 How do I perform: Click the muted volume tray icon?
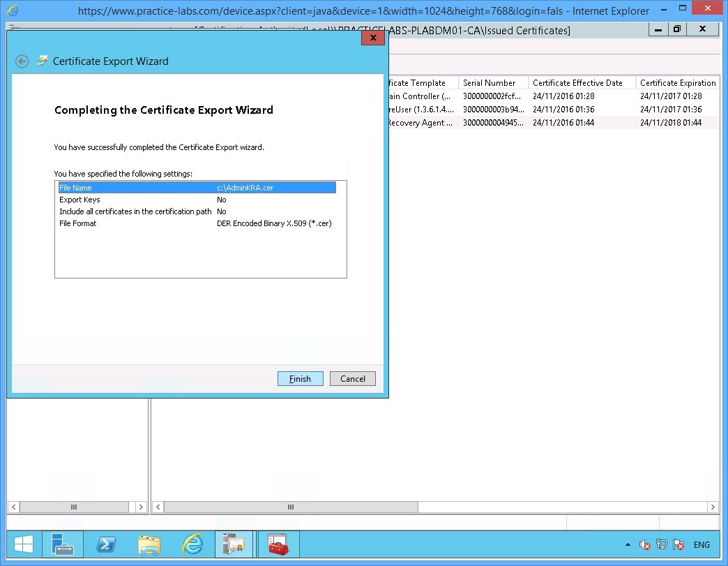pos(646,545)
